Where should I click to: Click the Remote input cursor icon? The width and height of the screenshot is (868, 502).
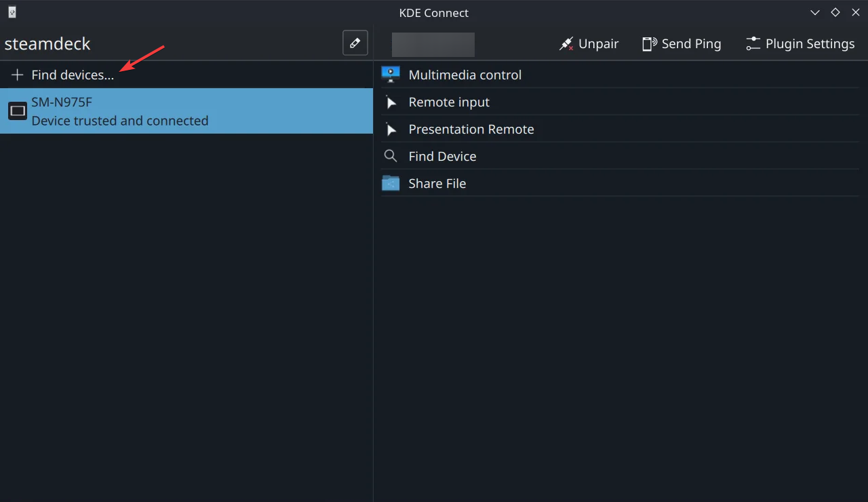[x=391, y=102]
